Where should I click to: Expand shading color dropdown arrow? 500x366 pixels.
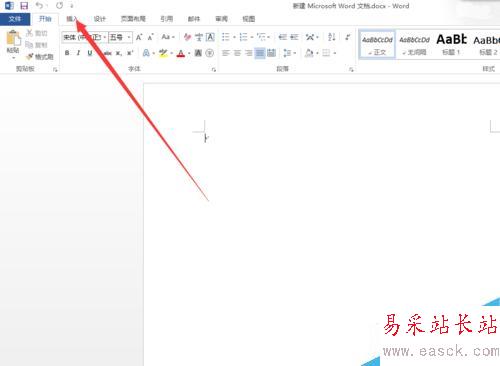click(317, 53)
